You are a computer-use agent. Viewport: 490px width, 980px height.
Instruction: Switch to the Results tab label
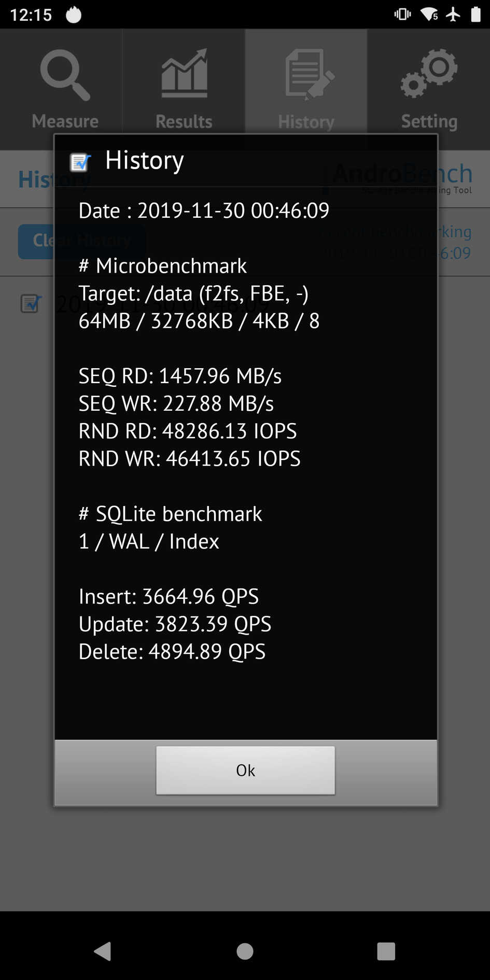coord(184,121)
